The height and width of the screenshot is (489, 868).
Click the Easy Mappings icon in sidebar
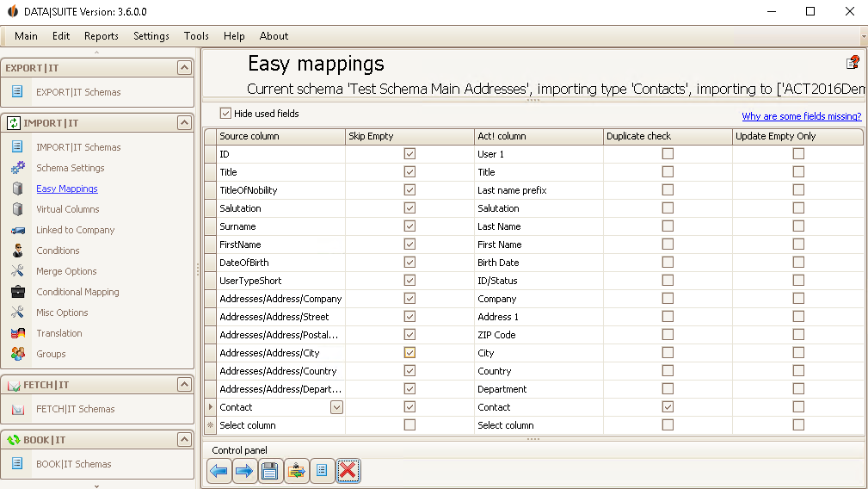click(x=18, y=189)
